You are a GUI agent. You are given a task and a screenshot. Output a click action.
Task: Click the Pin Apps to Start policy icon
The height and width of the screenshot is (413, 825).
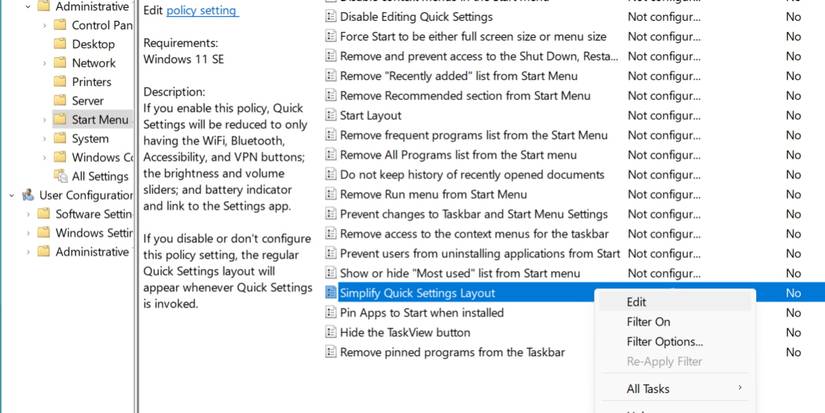(331, 313)
